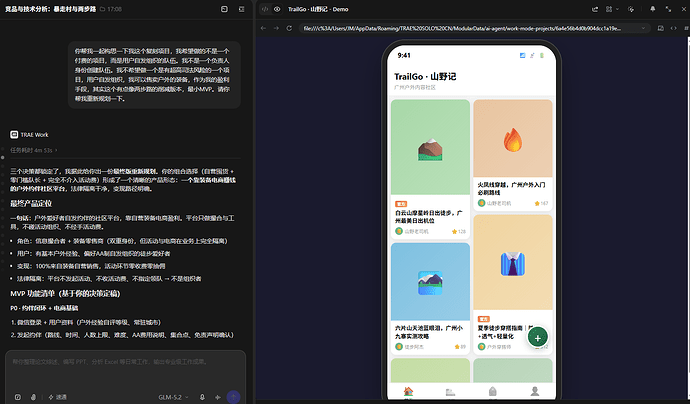The height and width of the screenshot is (404, 690).
Task: Start voice input with microphone icon
Action: tap(202, 397)
